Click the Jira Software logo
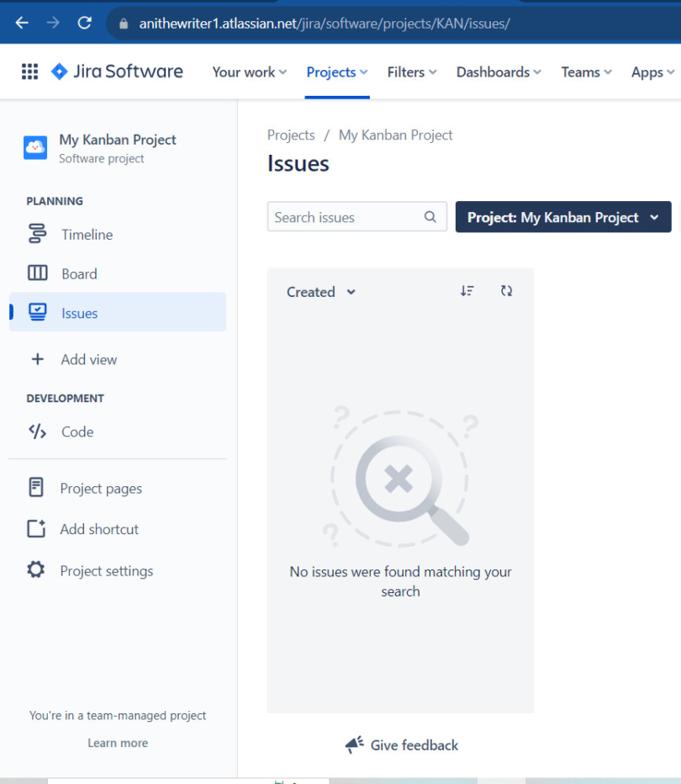Image resolution: width=681 pixels, height=784 pixels. (x=117, y=71)
